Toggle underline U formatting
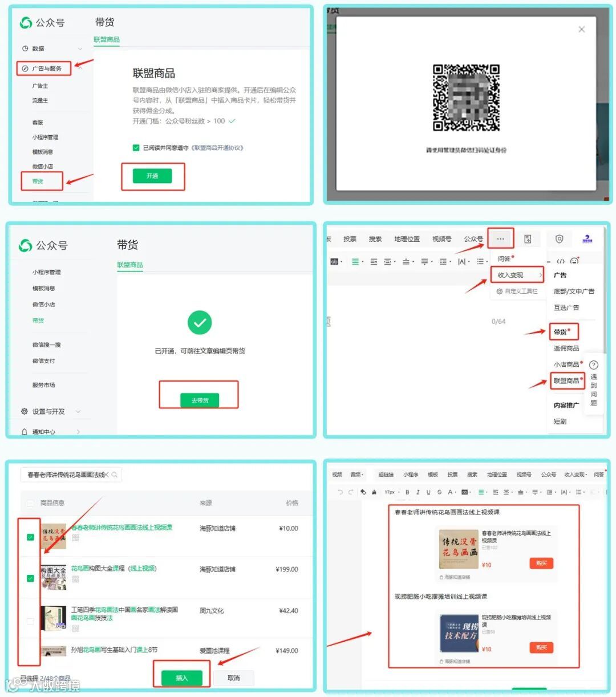The height and width of the screenshot is (697, 616). pos(428,492)
